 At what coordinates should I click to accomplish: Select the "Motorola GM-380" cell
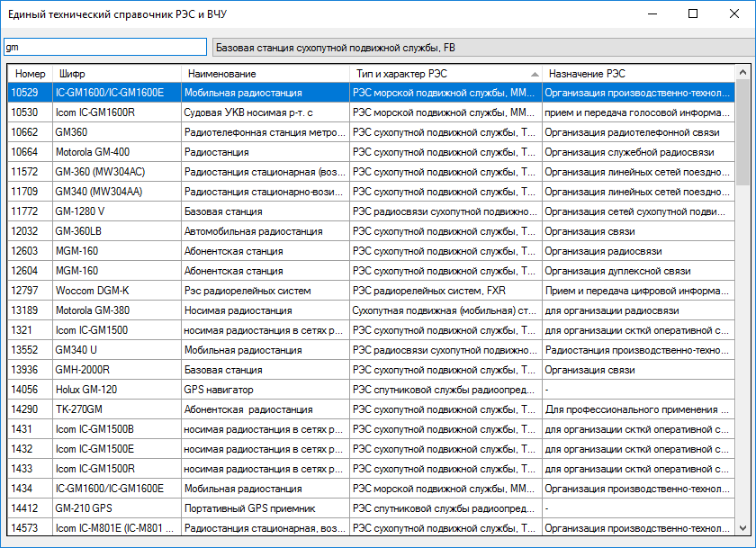(117, 310)
